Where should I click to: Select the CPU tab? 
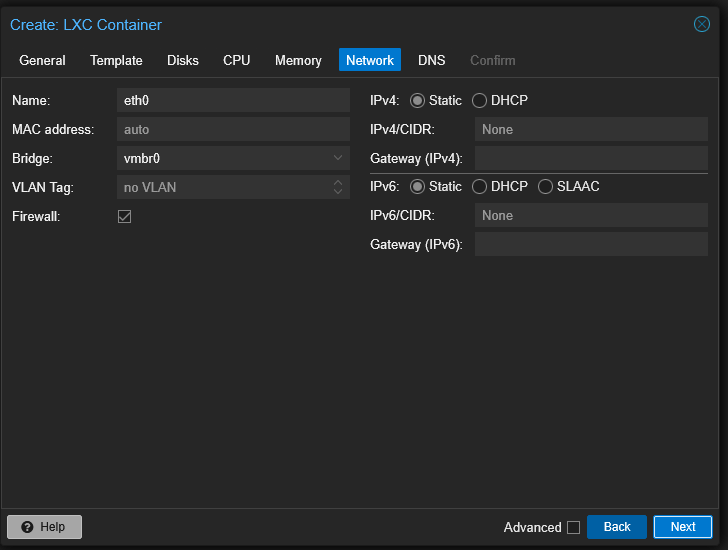tap(236, 60)
